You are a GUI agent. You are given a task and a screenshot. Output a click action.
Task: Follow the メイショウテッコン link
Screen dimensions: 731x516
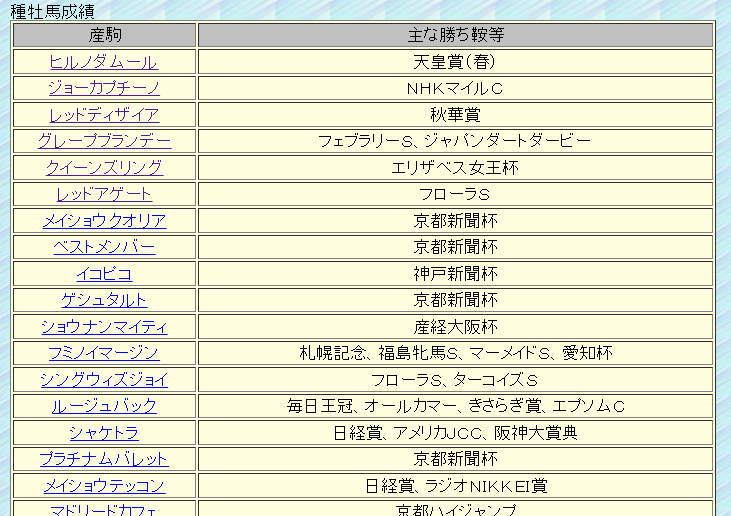pos(104,486)
